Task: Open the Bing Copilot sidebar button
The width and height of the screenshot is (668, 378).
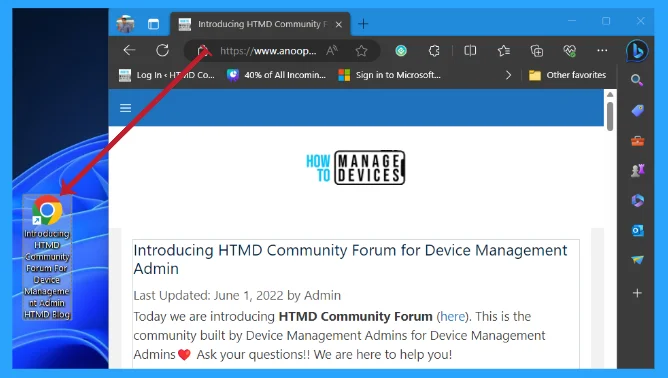Action: 637,51
